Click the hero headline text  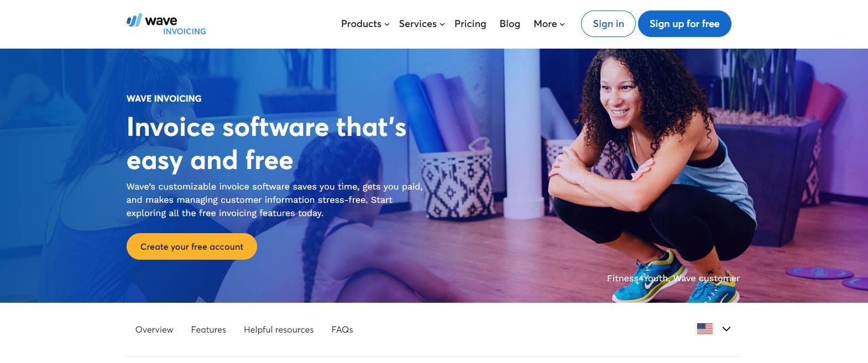click(266, 144)
